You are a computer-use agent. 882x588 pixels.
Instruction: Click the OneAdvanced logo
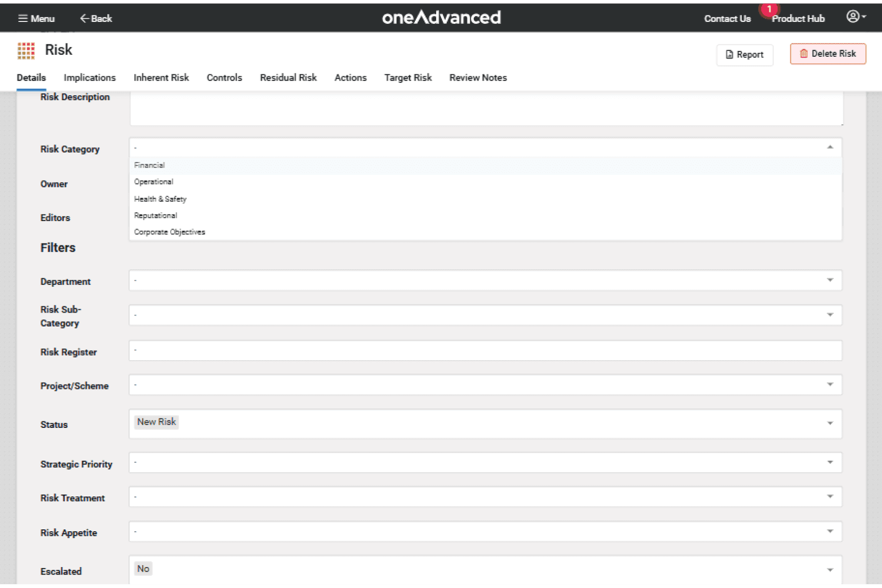441,18
